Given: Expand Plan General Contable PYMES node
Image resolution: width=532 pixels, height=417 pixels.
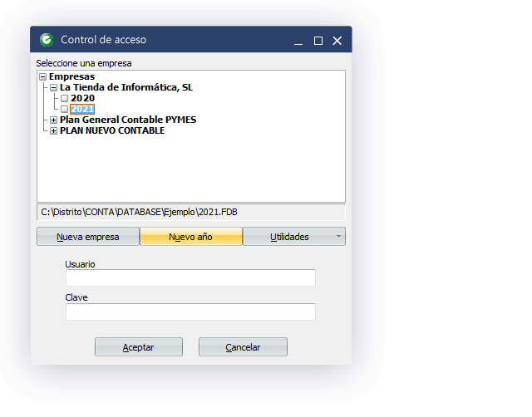Looking at the screenshot, I should [x=54, y=120].
